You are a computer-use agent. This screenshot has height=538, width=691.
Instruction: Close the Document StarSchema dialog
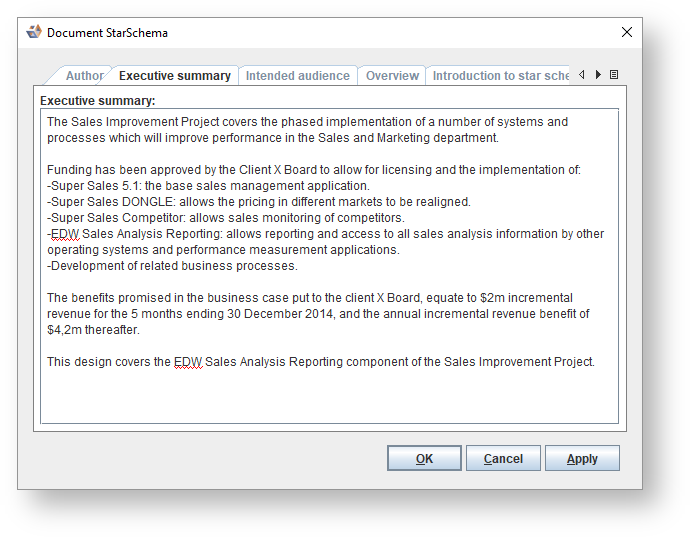627,32
